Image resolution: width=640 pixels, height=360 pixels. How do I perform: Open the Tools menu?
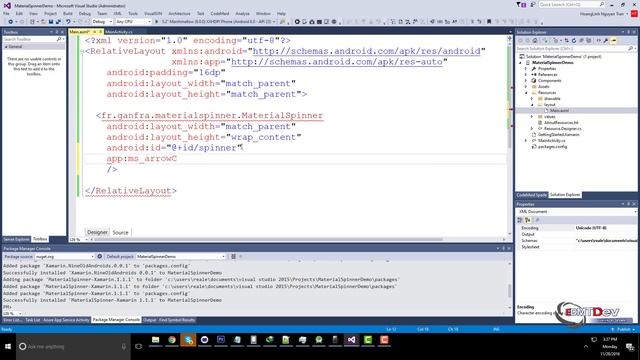[133, 13]
